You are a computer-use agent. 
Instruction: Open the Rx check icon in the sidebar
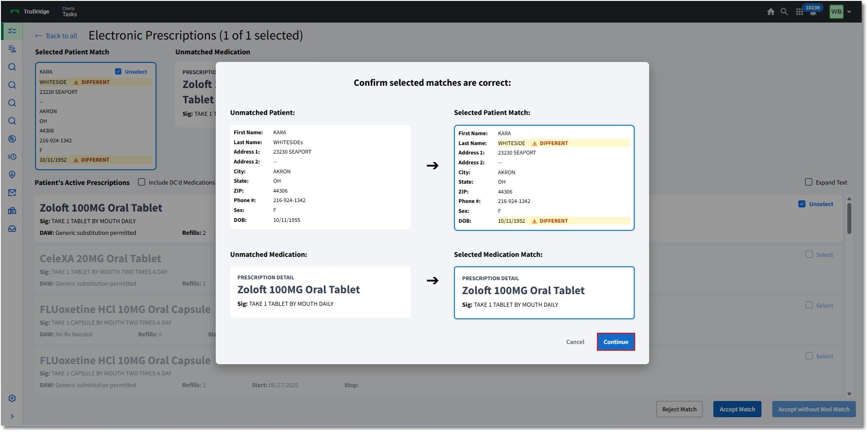click(12, 139)
